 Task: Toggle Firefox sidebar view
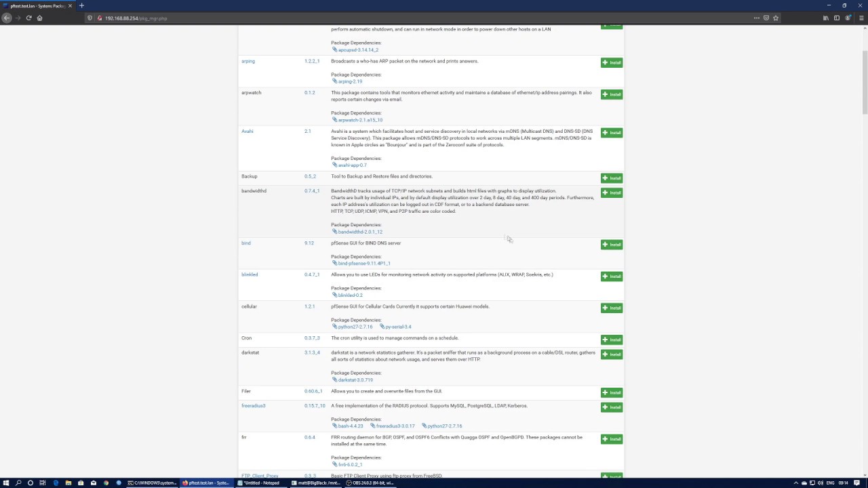coord(837,18)
